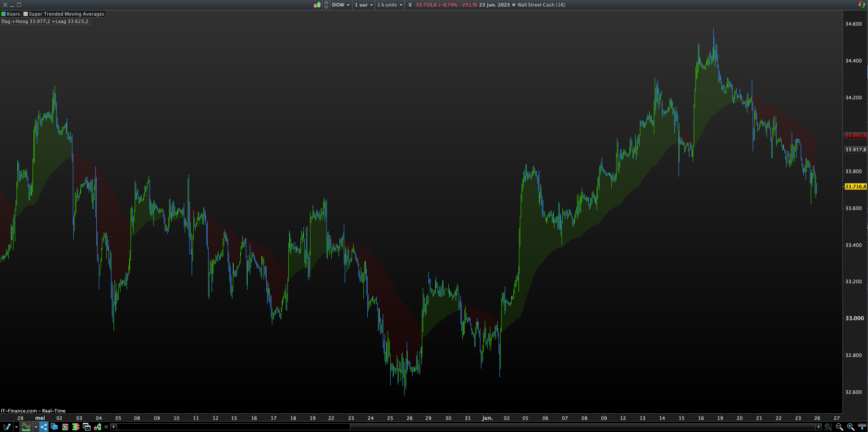Select the drawing pencil tool

(x=7, y=427)
